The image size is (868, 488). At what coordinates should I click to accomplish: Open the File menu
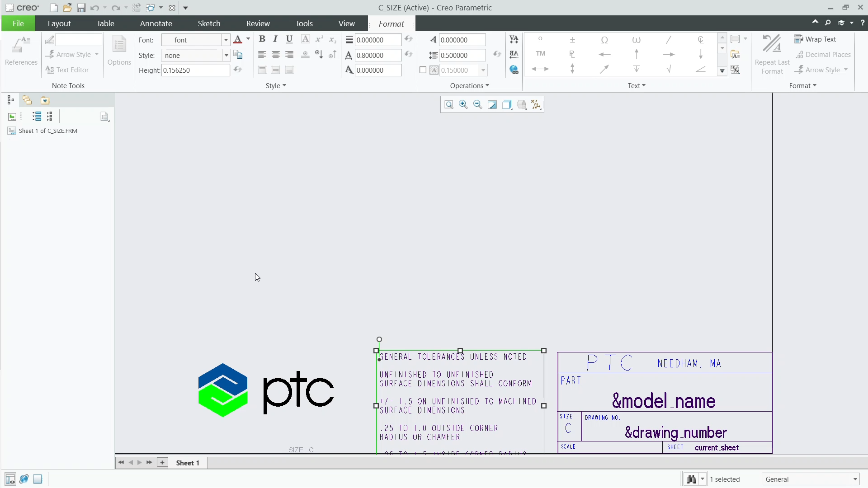coord(18,23)
